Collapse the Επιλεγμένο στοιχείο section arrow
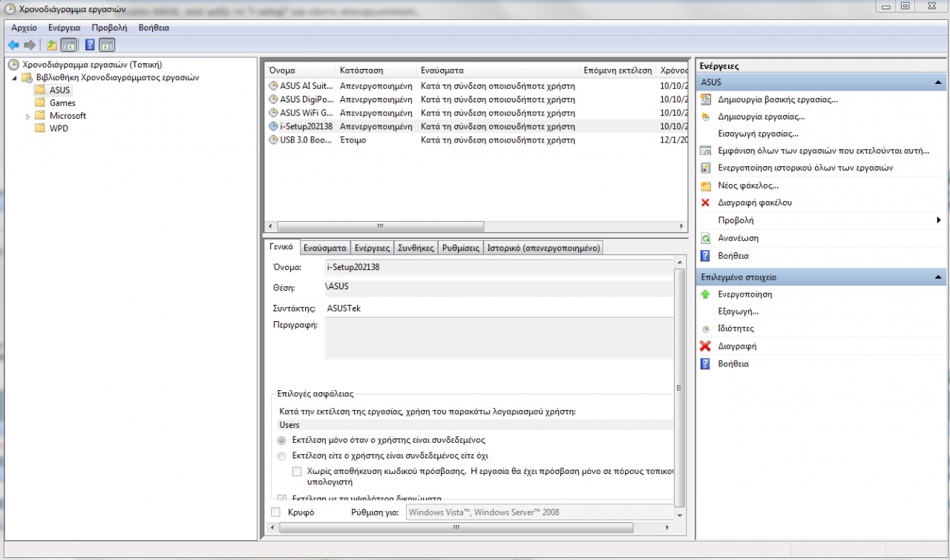The image size is (950, 560). click(938, 277)
